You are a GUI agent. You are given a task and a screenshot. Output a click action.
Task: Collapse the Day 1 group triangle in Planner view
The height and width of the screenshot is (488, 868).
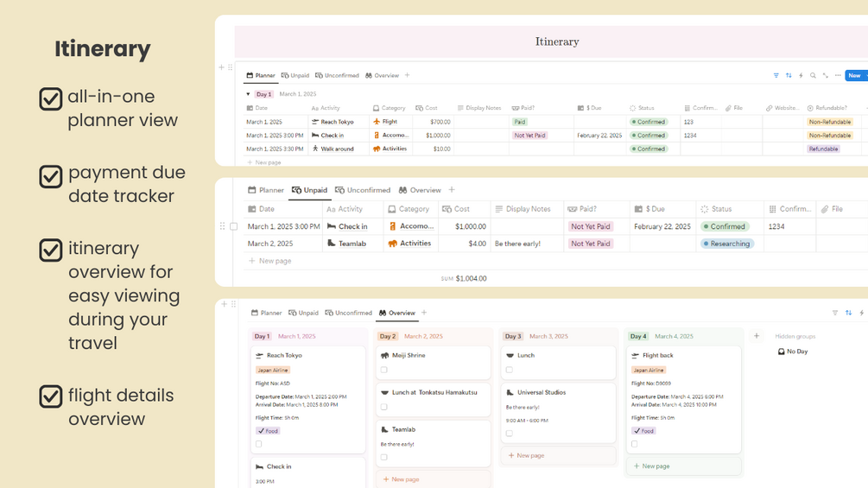(x=248, y=94)
